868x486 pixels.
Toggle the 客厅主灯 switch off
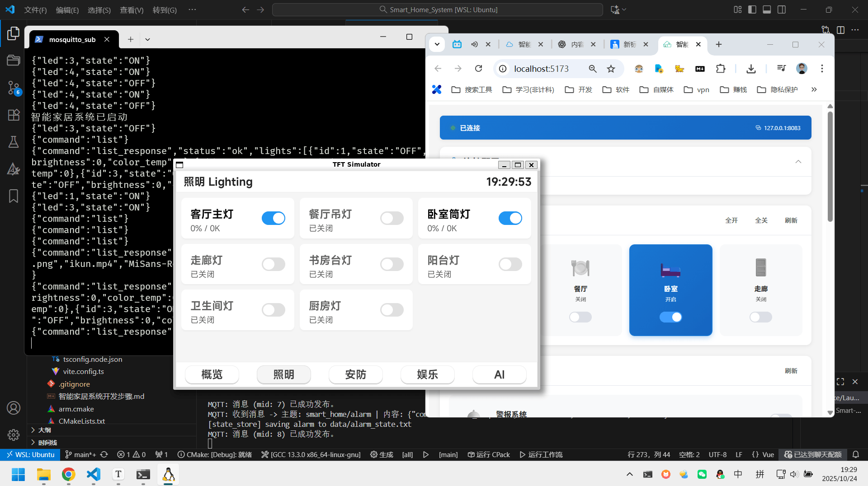tap(274, 219)
